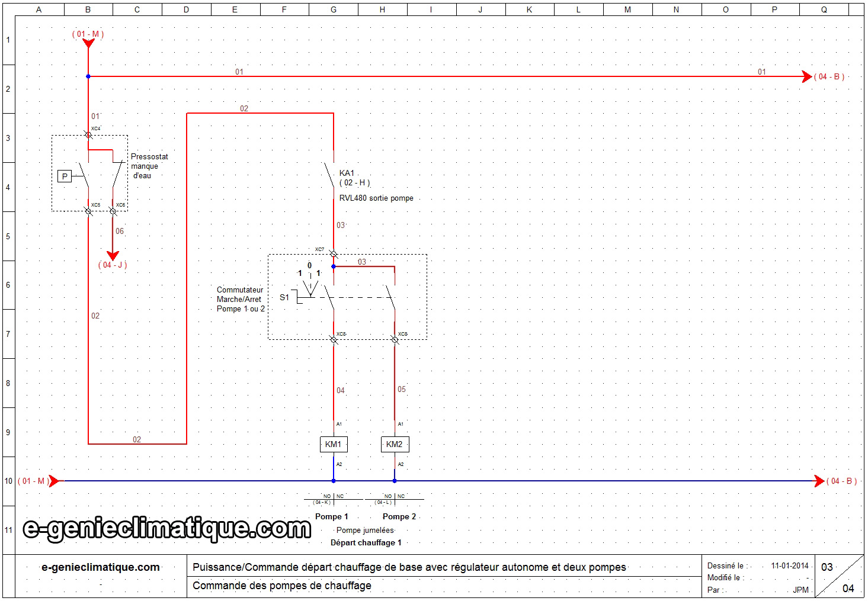This screenshot has height=601, width=868.
Task: Click the 'RVL480 sortie pompe' label
Action: 376,198
